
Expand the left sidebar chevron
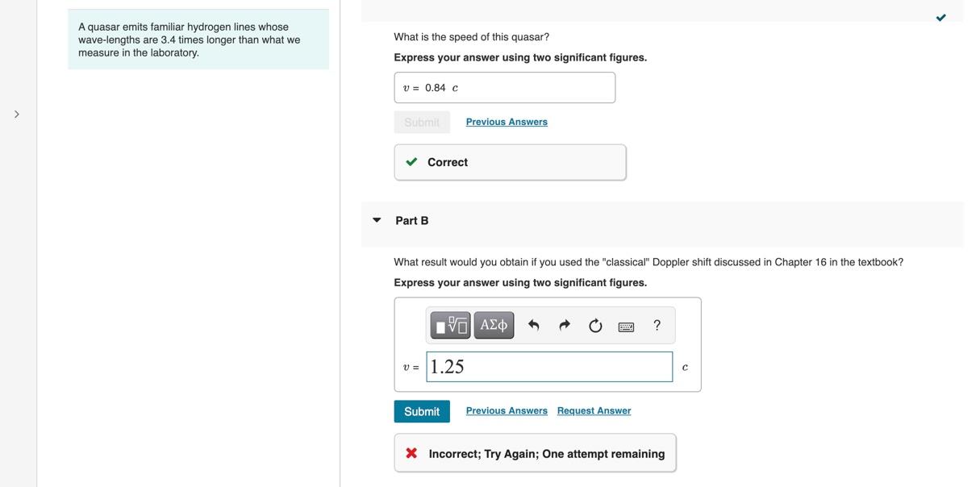pos(17,114)
